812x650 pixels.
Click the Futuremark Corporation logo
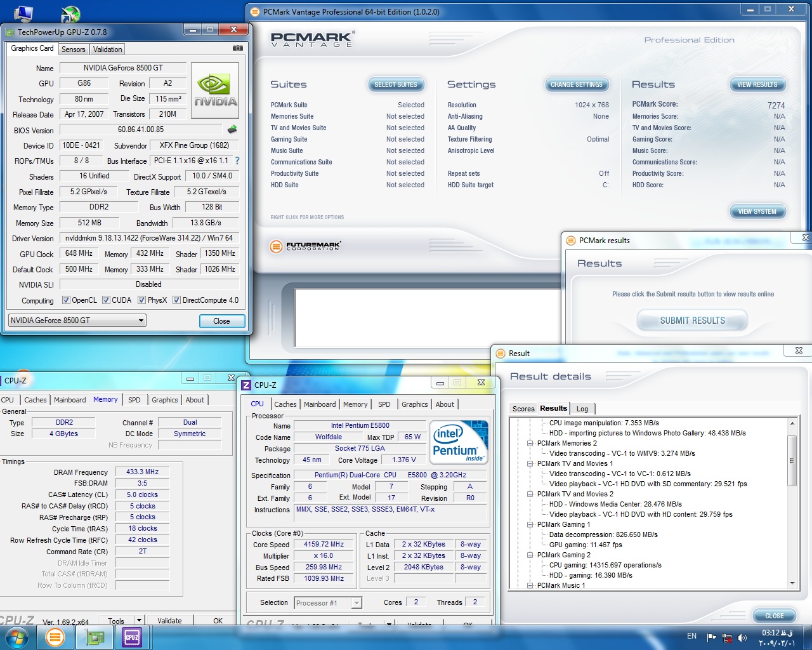coord(306,246)
